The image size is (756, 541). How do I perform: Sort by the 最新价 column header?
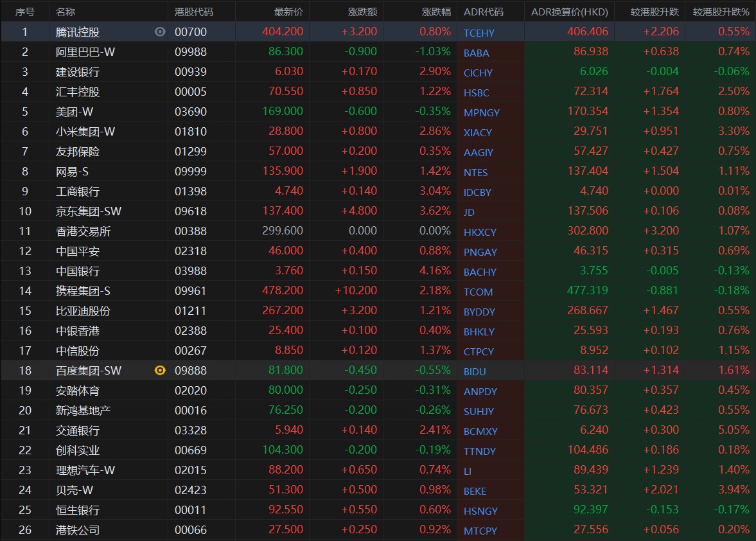pos(288,12)
